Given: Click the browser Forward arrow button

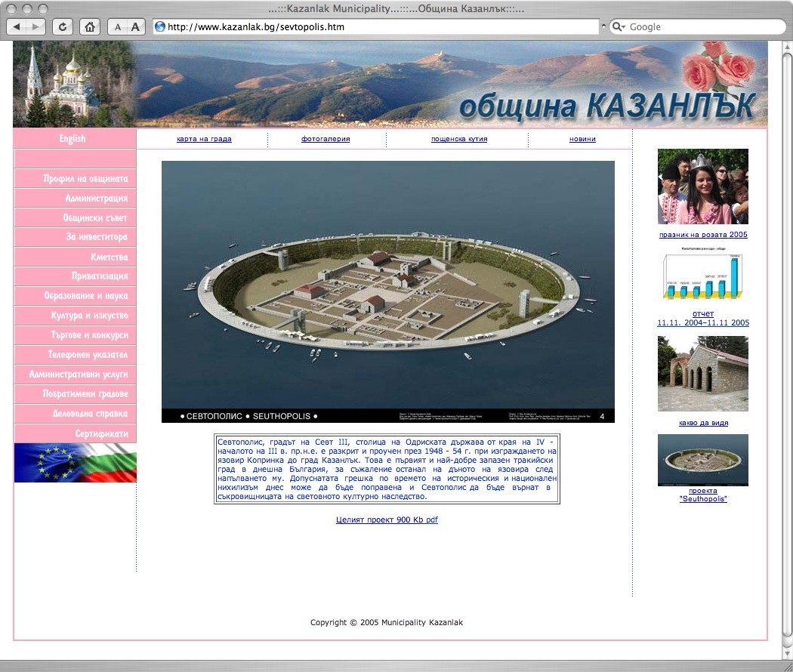Looking at the screenshot, I should pos(35,26).
